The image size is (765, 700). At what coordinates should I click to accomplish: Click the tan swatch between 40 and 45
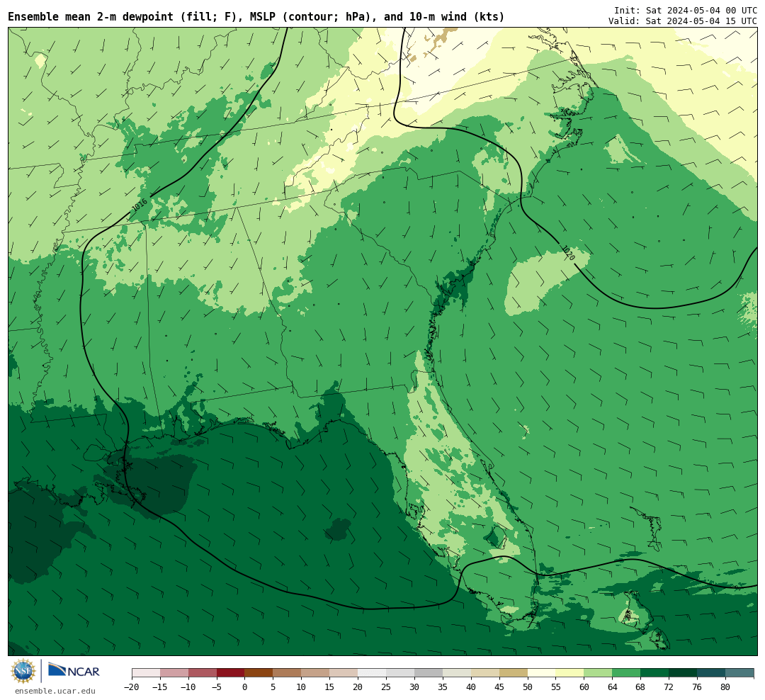click(x=485, y=673)
